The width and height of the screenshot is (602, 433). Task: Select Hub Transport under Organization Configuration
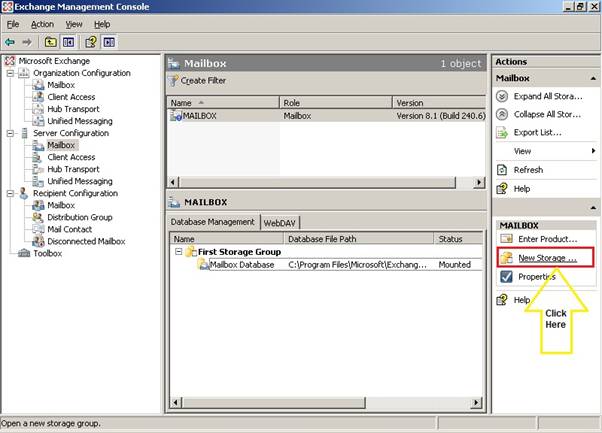point(73,109)
